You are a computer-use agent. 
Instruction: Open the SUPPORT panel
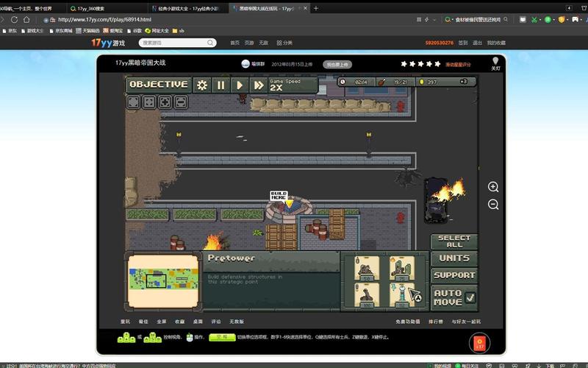(453, 275)
